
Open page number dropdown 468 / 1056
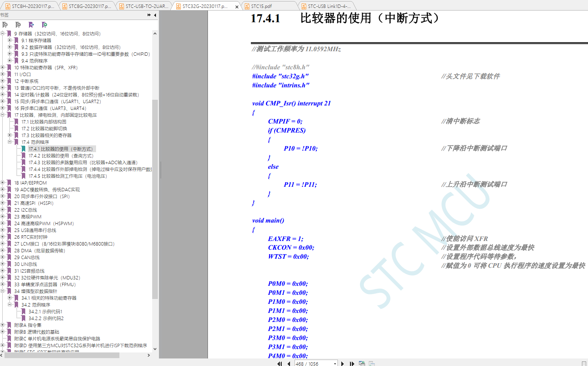[335, 364]
